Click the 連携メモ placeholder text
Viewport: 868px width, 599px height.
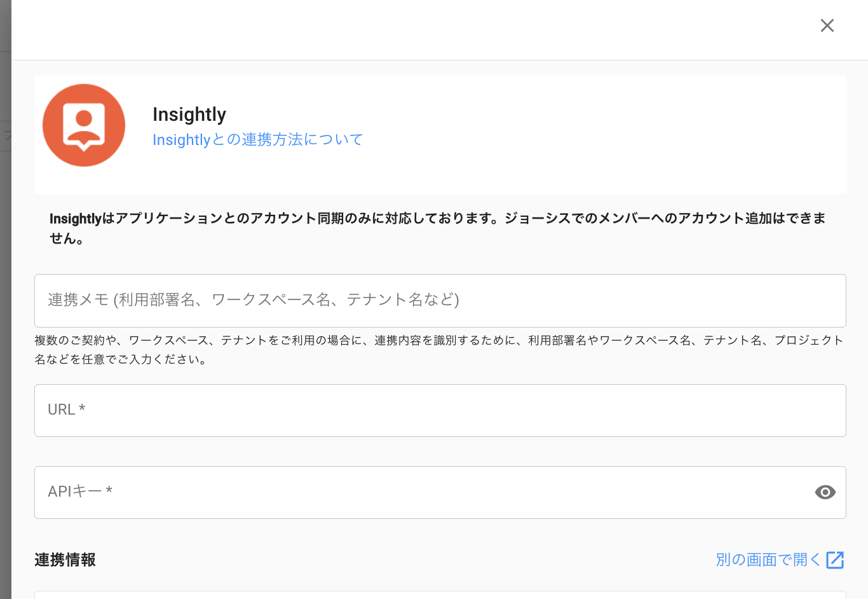(253, 300)
